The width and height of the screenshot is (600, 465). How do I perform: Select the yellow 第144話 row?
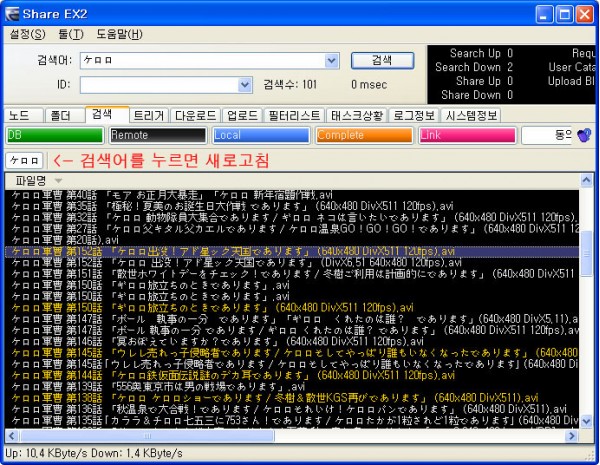coord(292,375)
